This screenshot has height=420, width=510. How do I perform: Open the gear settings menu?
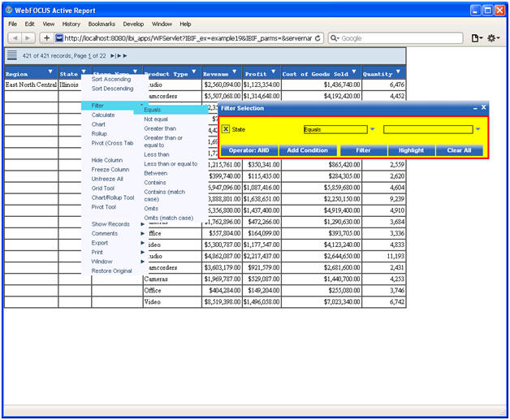coord(493,38)
